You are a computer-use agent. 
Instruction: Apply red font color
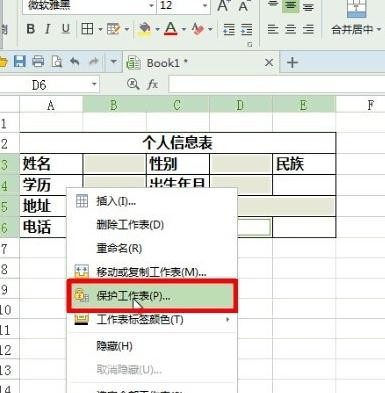(171, 29)
